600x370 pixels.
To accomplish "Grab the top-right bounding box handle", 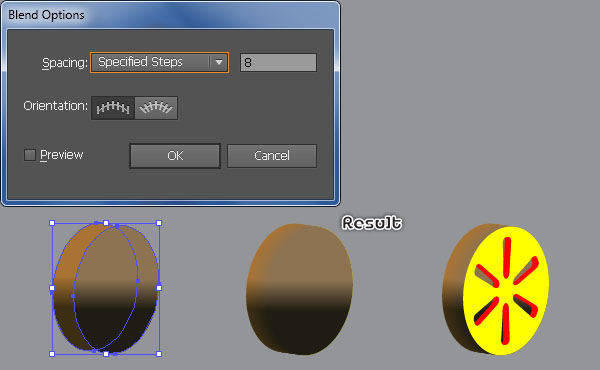I will click(x=159, y=223).
